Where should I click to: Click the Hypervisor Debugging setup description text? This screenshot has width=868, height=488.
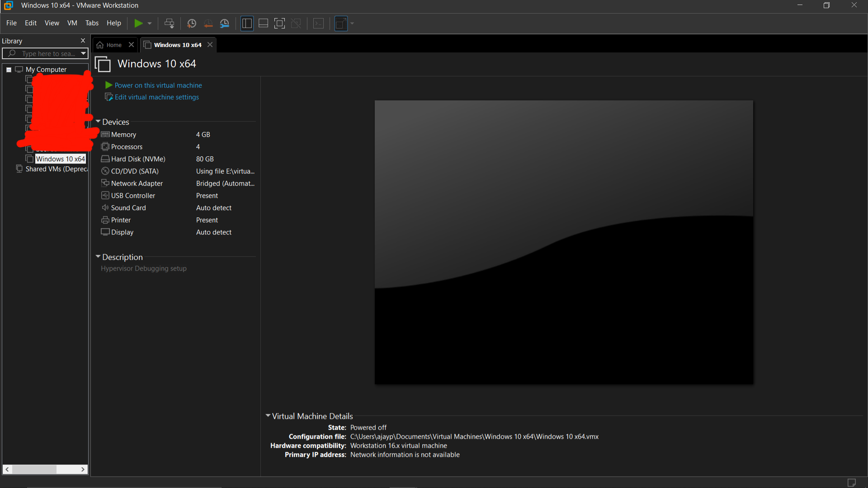click(144, 268)
